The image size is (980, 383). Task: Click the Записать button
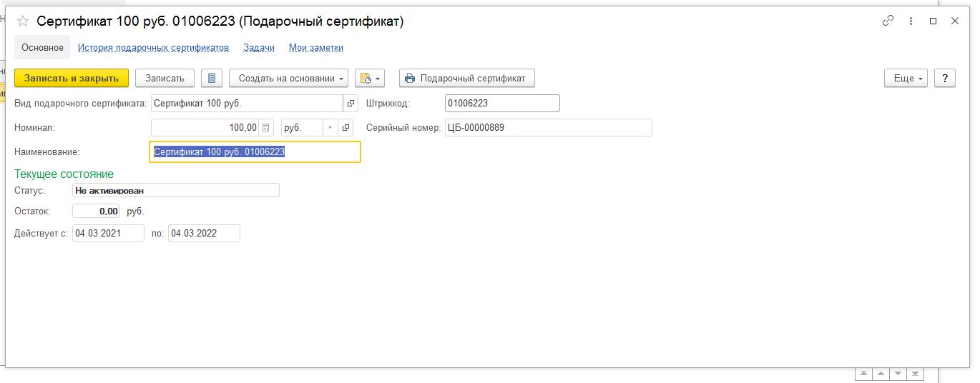click(165, 78)
